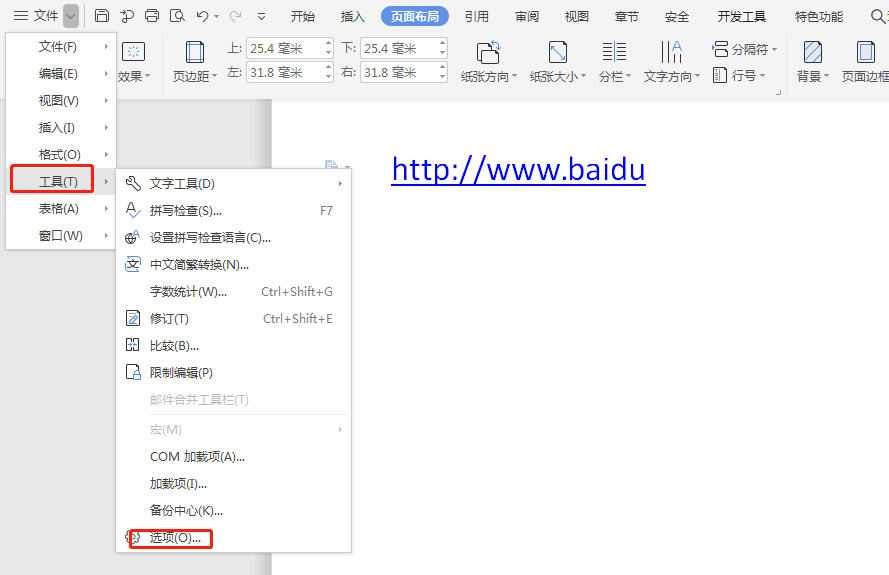The width and height of the screenshot is (889, 575).
Task: Open the 窗口(W) submenu
Action: pyautogui.click(x=61, y=235)
